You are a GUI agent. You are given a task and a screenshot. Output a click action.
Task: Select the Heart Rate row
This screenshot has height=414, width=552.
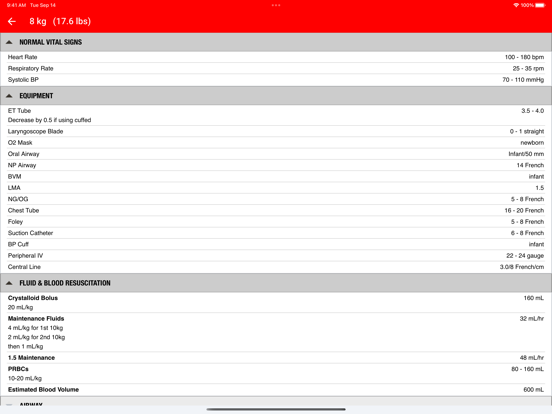(x=276, y=57)
